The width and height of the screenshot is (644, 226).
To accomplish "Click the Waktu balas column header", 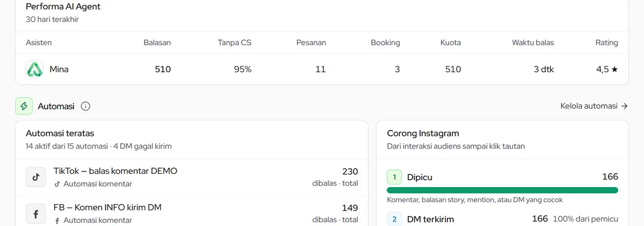I will click(x=533, y=43).
